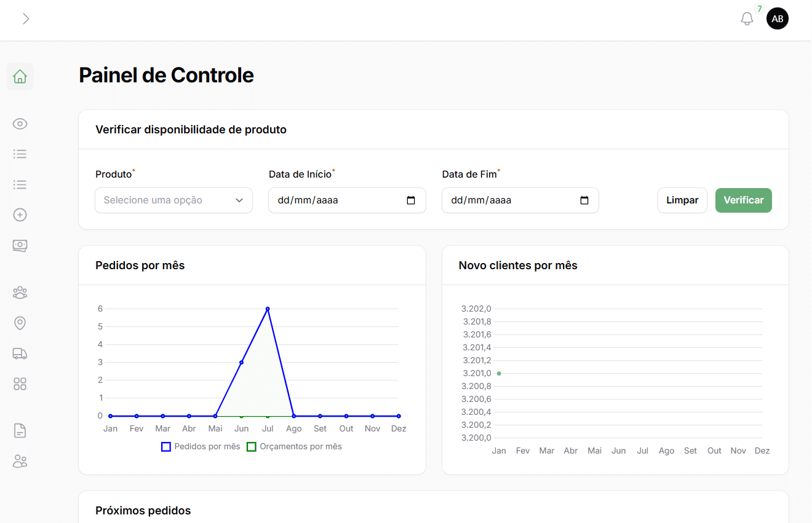This screenshot has width=812, height=523.
Task: Open the delivery truck sidebar icon
Action: [x=20, y=353]
